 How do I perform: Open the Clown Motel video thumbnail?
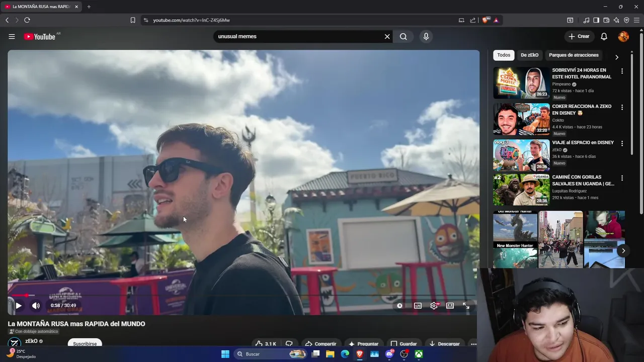pyautogui.click(x=521, y=83)
